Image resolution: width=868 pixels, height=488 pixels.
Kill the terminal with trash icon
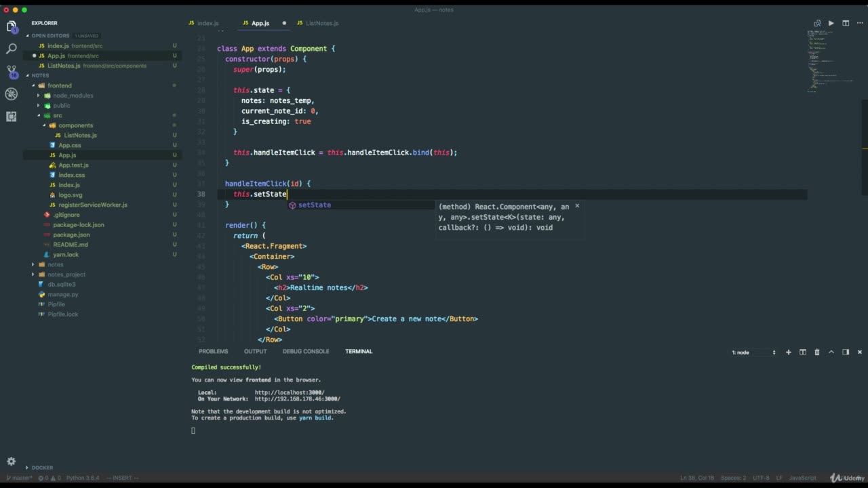click(x=817, y=352)
